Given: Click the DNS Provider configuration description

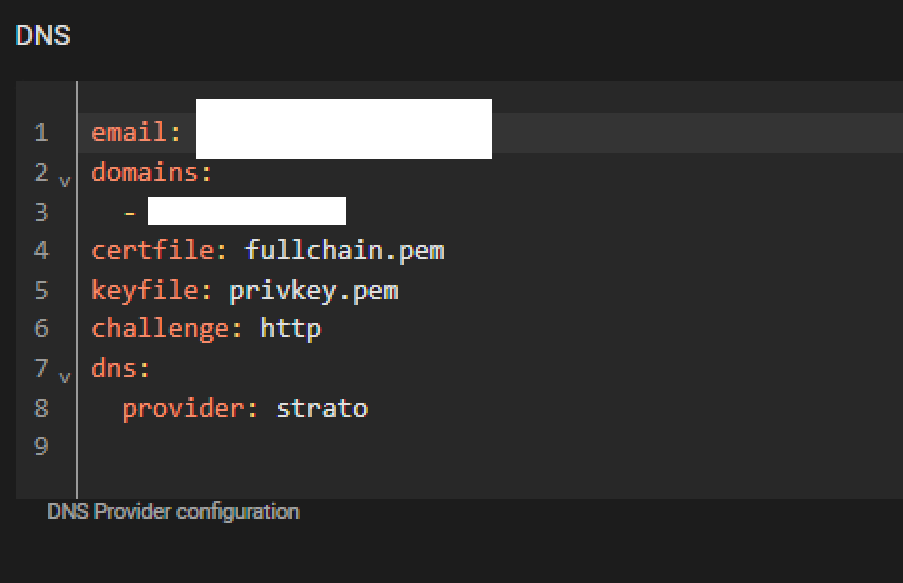Looking at the screenshot, I should (x=173, y=512).
